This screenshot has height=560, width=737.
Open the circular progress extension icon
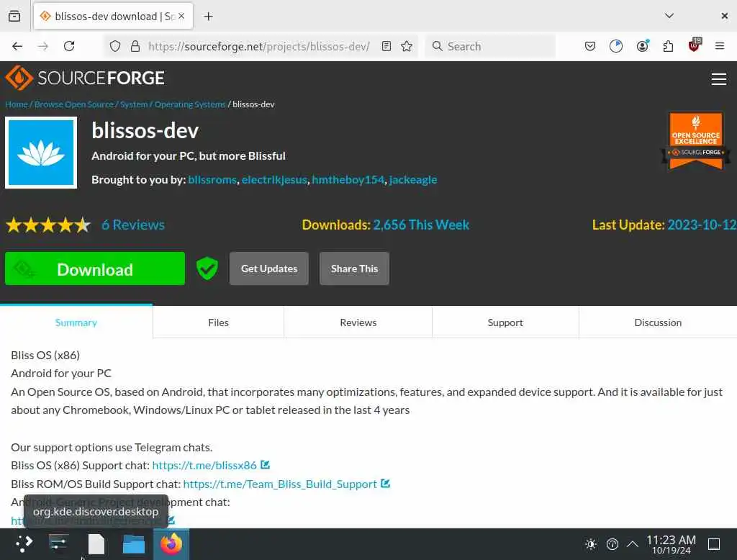tap(616, 46)
